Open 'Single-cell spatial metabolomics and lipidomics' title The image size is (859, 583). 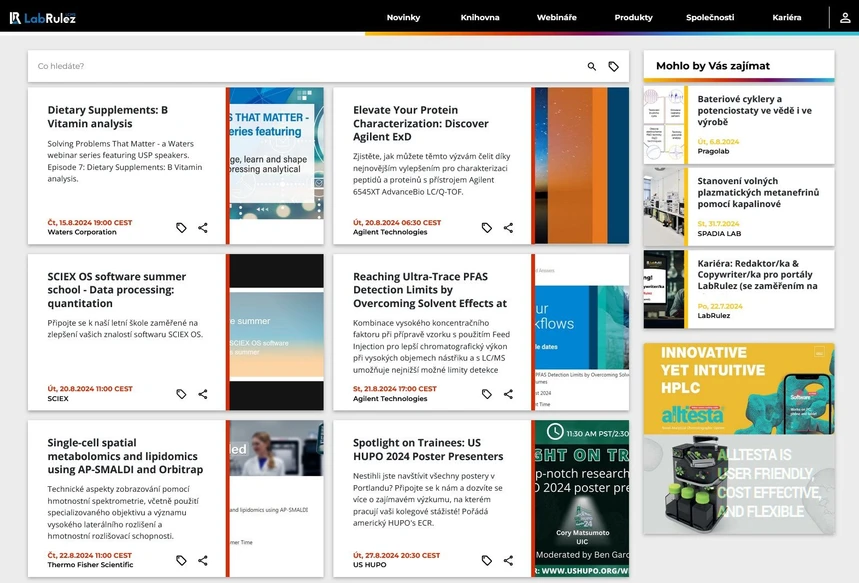(125, 456)
